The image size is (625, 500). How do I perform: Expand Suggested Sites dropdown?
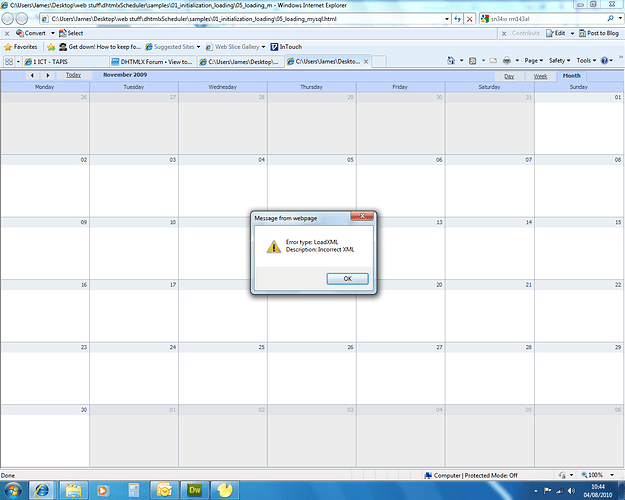tap(199, 47)
